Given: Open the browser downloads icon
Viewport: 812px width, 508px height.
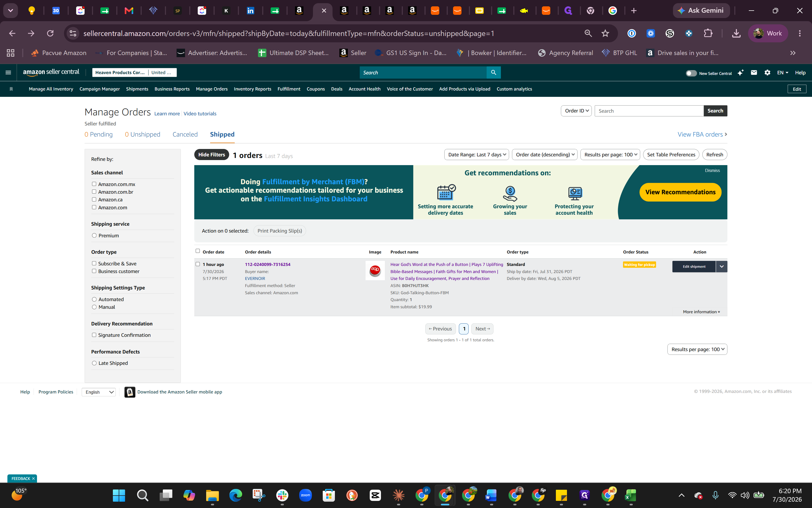Looking at the screenshot, I should coord(736,33).
